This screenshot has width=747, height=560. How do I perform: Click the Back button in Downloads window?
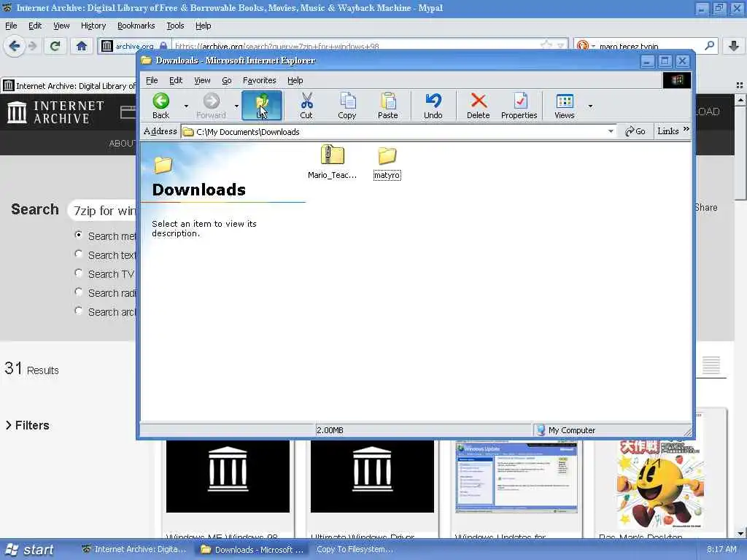[x=161, y=105]
